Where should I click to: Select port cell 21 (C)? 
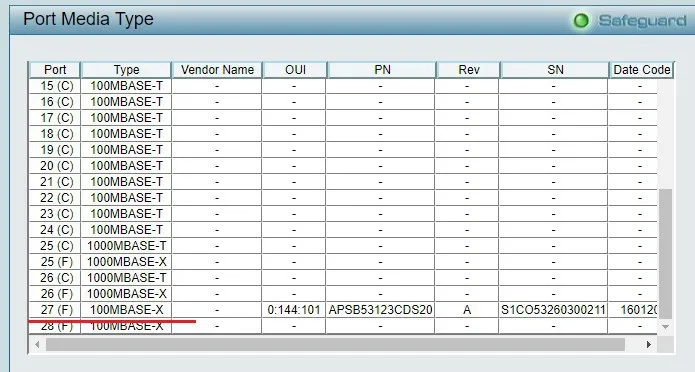point(56,181)
